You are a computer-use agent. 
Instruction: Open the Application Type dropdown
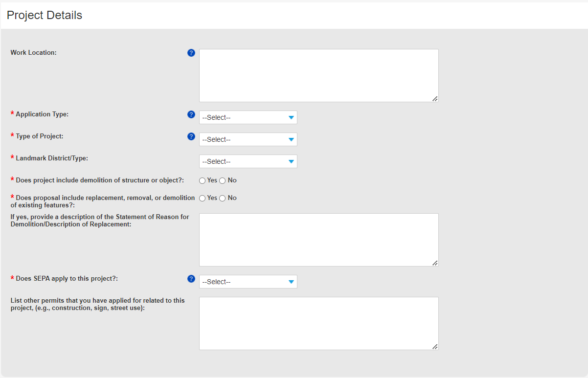pyautogui.click(x=248, y=117)
